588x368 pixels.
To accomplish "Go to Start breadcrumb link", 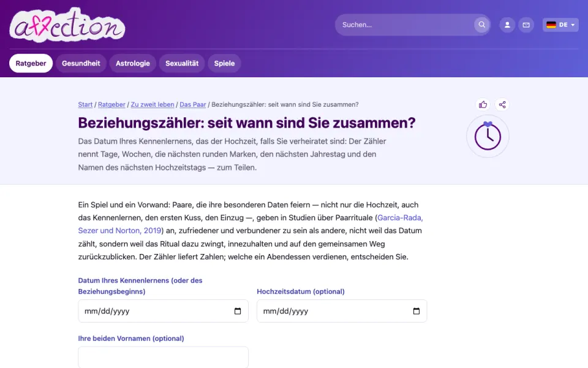I will [85, 104].
